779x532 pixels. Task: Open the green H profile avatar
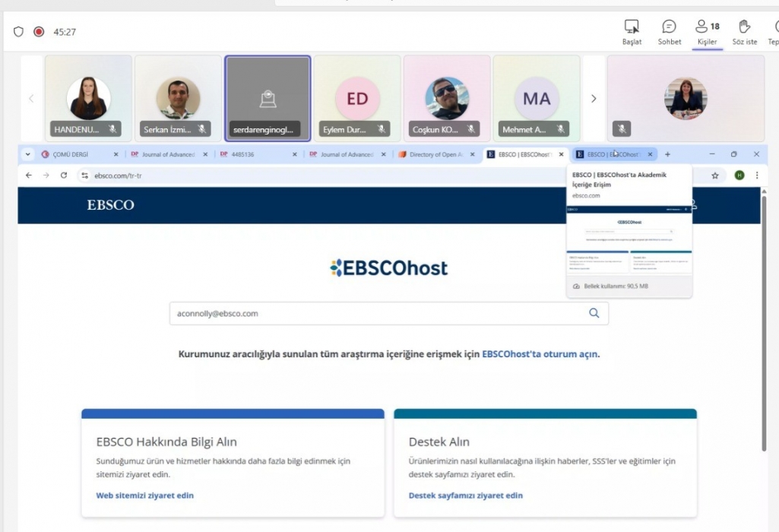(x=739, y=176)
